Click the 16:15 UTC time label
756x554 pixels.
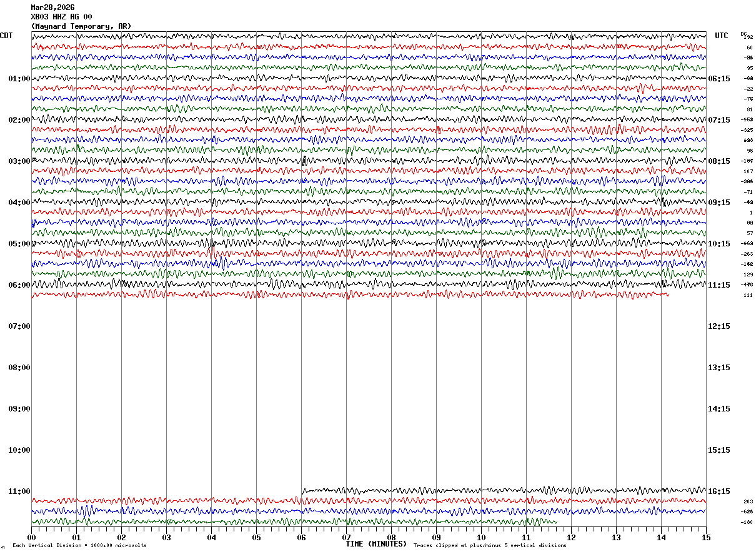click(x=719, y=491)
